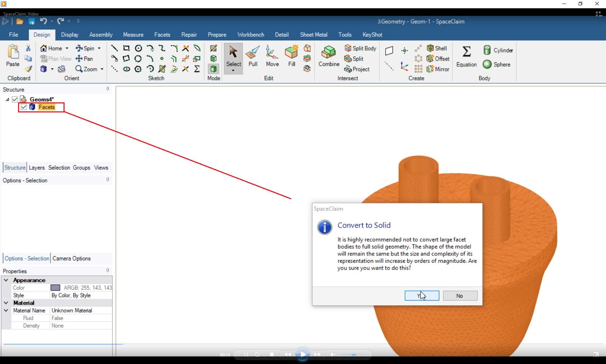This screenshot has width=606, height=364.
Task: Create a Shell from the body
Action: point(438,48)
